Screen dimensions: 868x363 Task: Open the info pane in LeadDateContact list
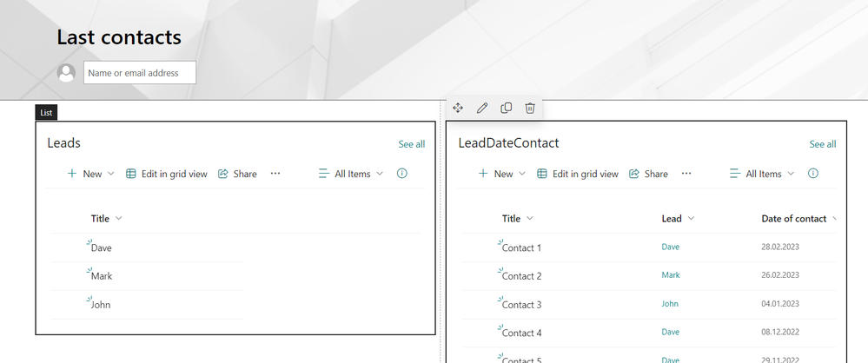812,173
